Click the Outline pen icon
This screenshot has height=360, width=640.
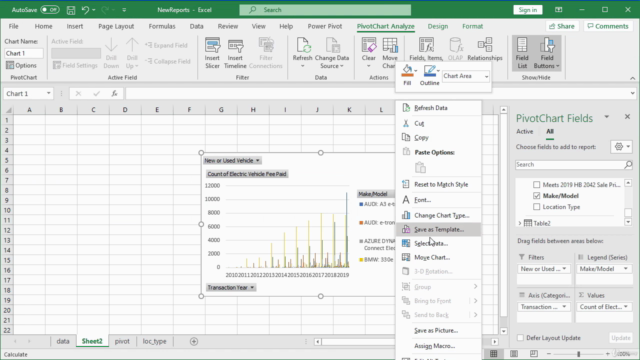(x=429, y=71)
